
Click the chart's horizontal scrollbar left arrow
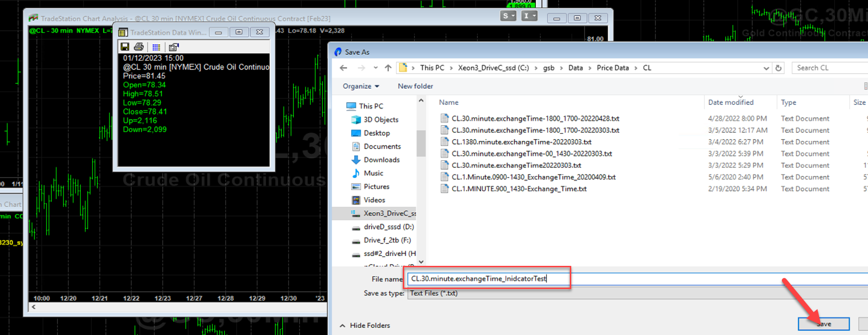33,307
